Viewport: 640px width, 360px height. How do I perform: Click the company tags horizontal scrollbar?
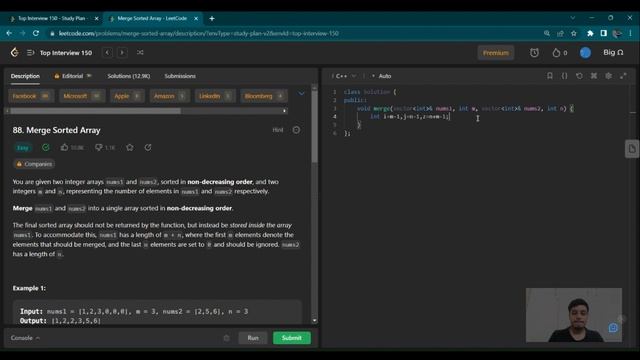click(x=96, y=111)
